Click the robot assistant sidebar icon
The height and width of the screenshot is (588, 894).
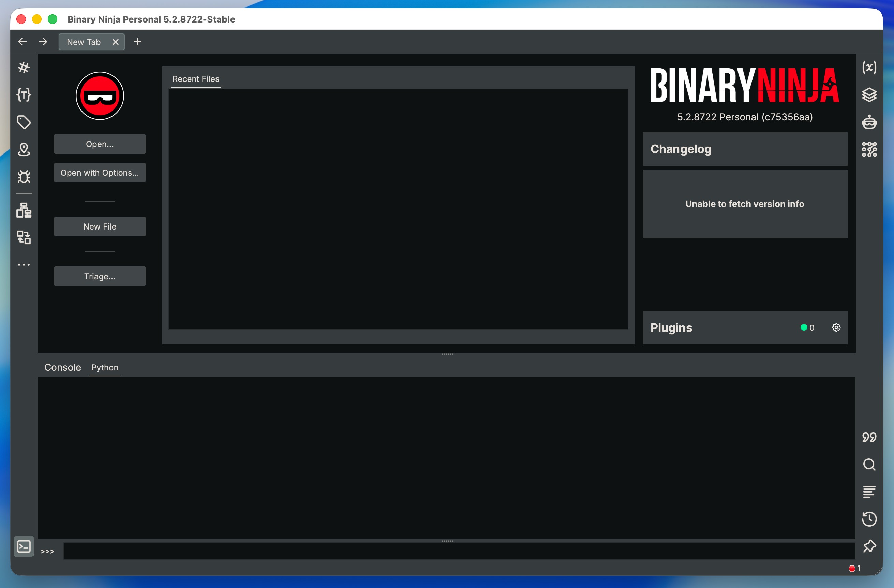869,122
